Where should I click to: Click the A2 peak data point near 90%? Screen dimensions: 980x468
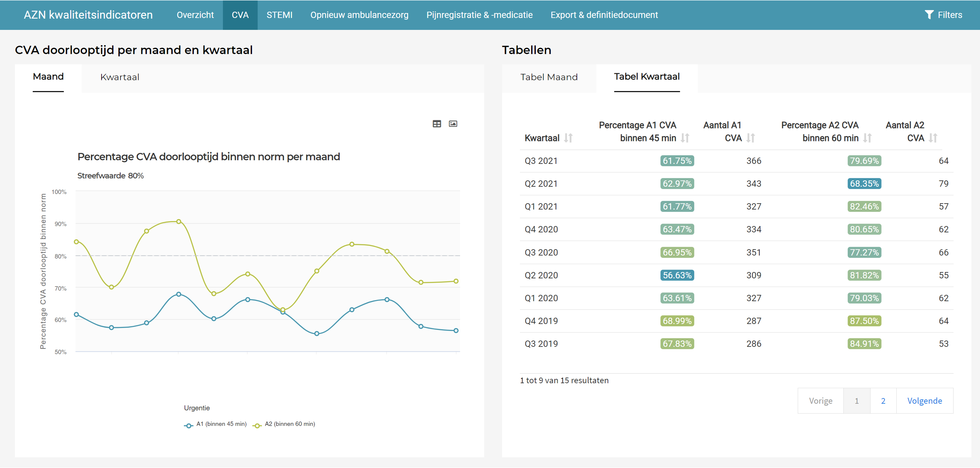tap(179, 222)
